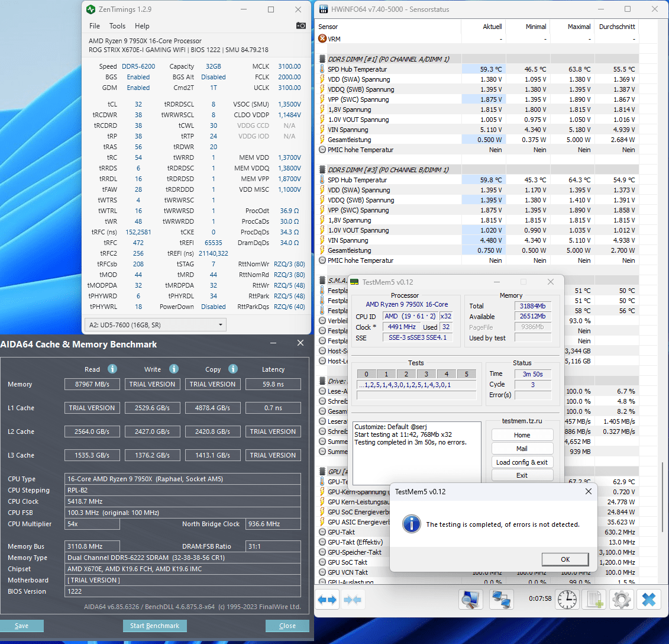Click the collapse arrows icon in HWiNFO toolbar
The height and width of the screenshot is (644, 669).
353,600
